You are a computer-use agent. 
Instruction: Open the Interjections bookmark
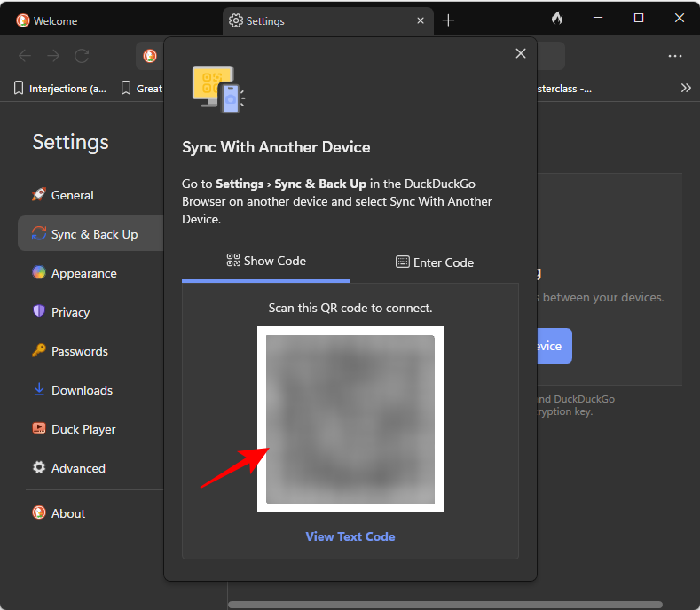click(x=60, y=89)
